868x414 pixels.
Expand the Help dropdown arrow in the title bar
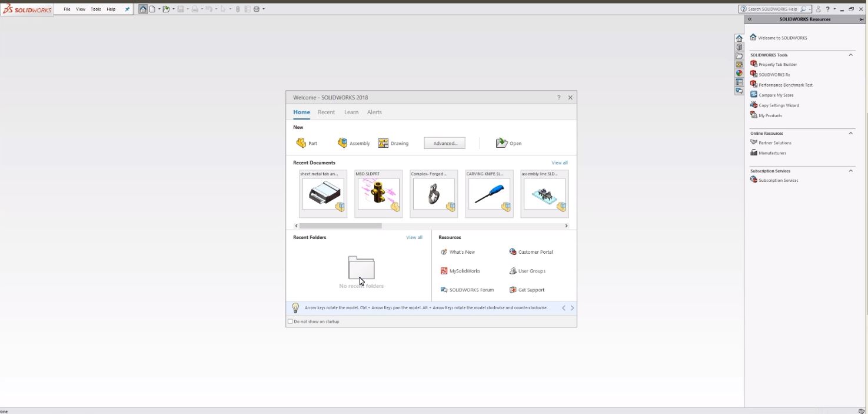pos(834,9)
